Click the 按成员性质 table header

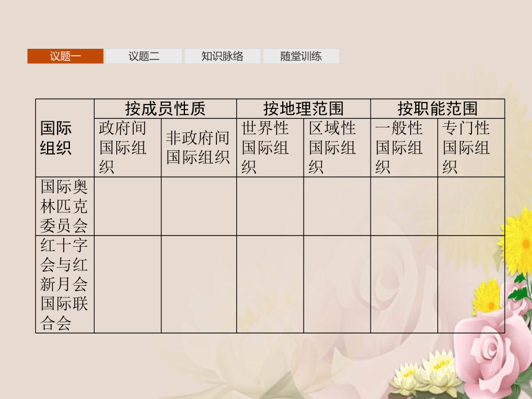[165, 109]
